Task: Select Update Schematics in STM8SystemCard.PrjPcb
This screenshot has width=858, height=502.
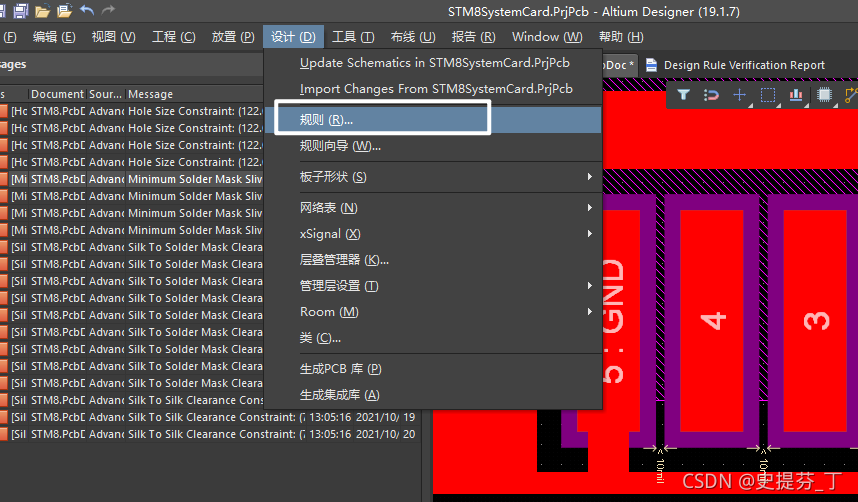Action: click(433, 63)
